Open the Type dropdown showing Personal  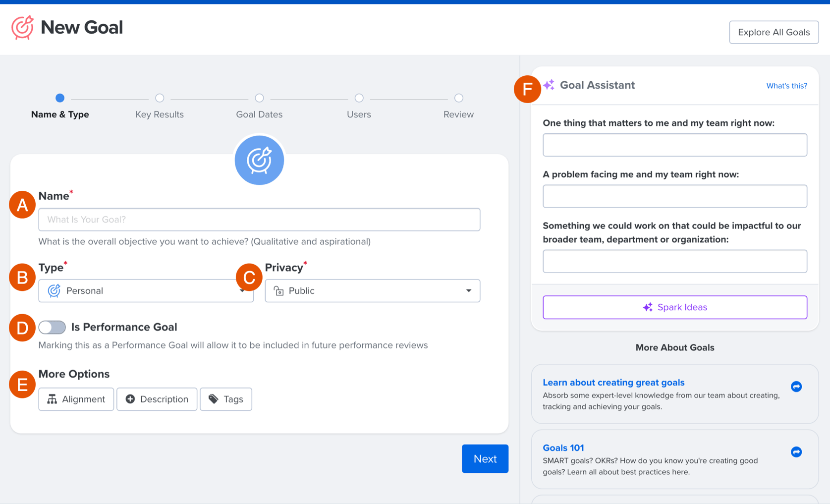click(x=146, y=291)
